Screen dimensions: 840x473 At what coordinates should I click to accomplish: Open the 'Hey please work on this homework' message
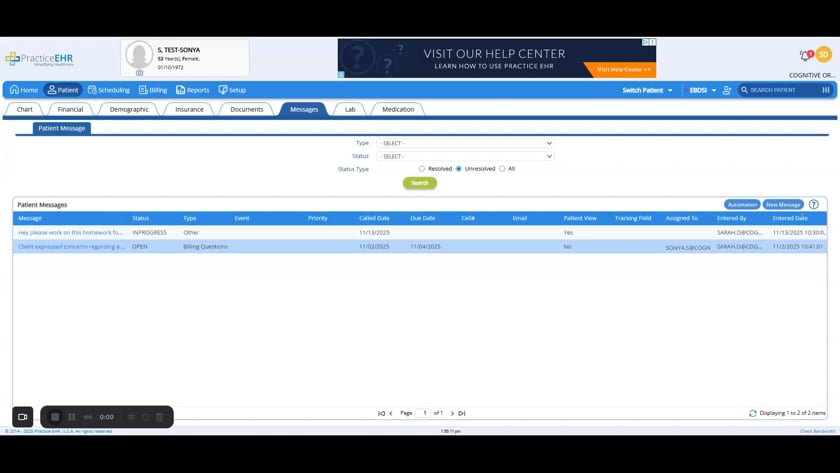coord(70,232)
